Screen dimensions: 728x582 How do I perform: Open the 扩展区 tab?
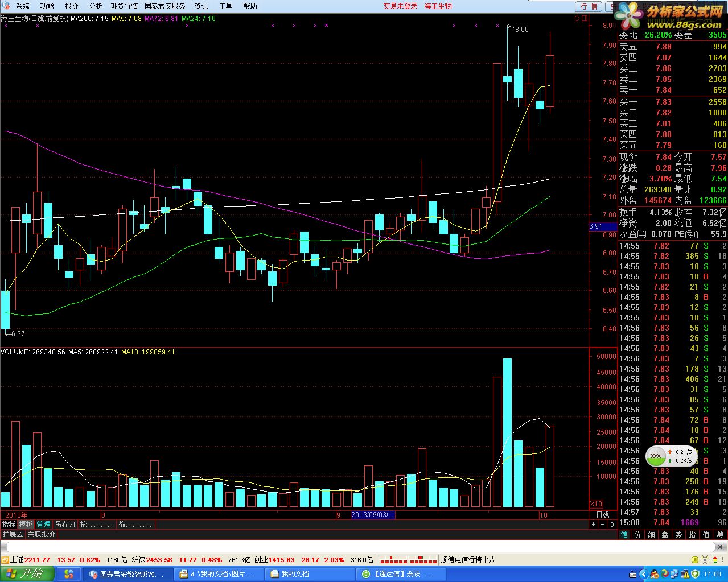coord(12,534)
